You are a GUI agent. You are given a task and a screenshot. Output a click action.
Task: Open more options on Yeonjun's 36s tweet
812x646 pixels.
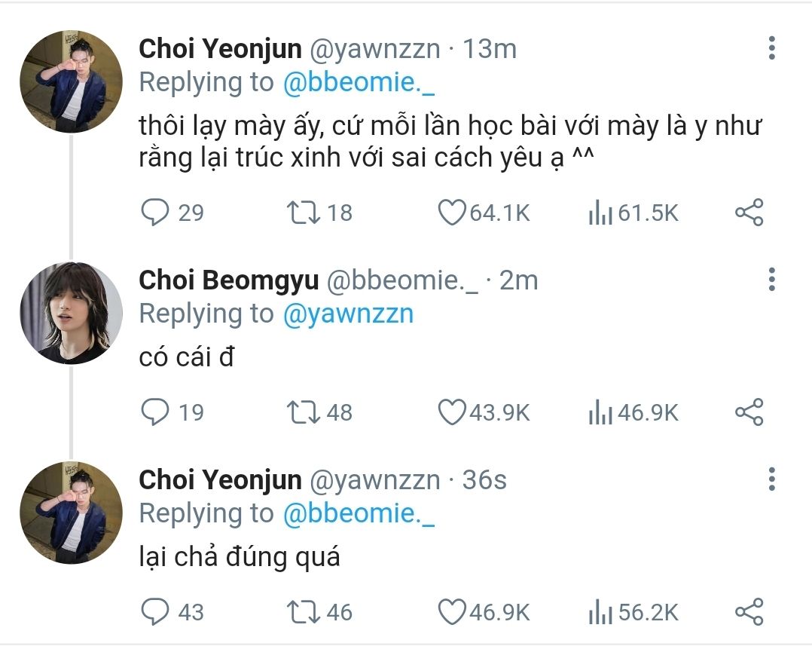[771, 479]
